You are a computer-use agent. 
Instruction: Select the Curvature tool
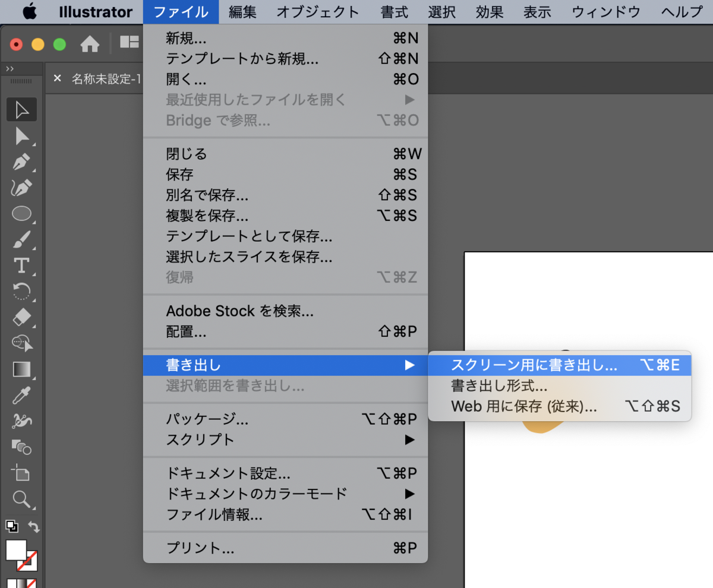point(21,188)
